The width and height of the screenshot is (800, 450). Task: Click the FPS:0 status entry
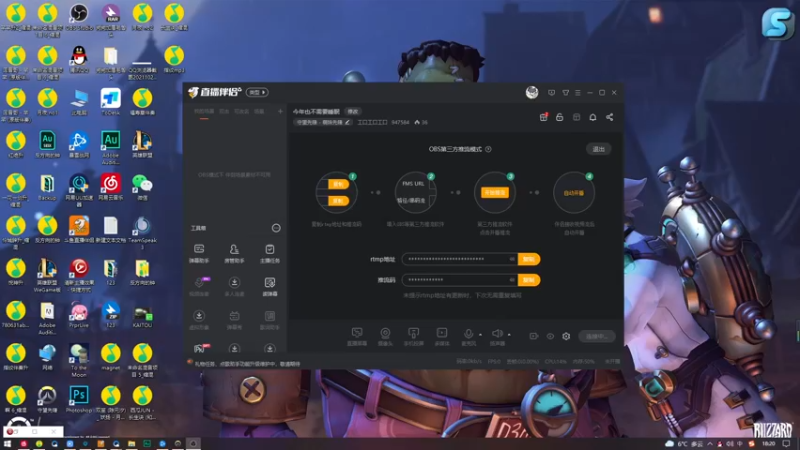coord(494,361)
